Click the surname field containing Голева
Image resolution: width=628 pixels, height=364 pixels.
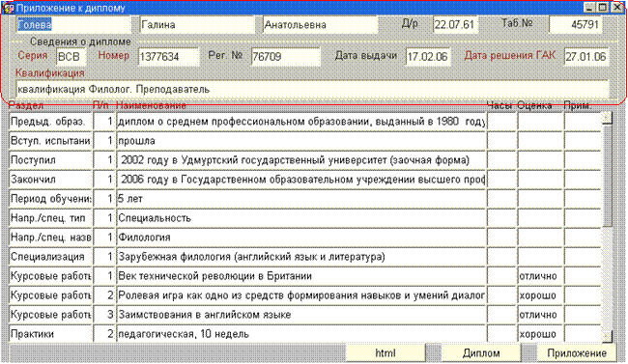click(73, 25)
